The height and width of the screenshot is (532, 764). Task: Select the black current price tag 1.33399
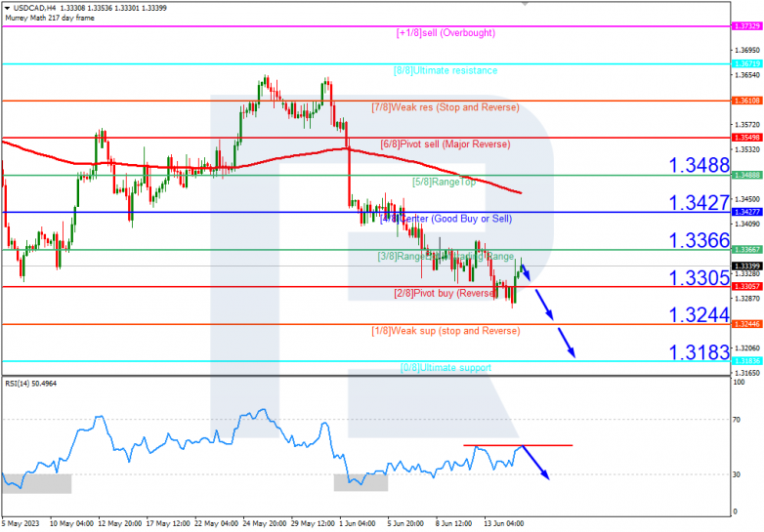click(x=747, y=266)
